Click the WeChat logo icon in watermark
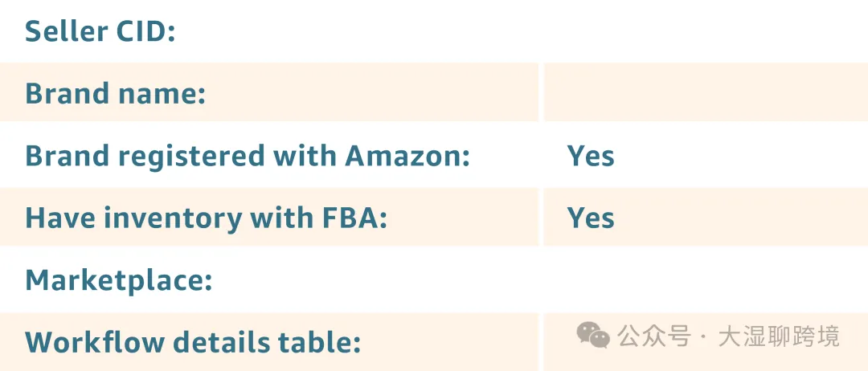 (593, 336)
